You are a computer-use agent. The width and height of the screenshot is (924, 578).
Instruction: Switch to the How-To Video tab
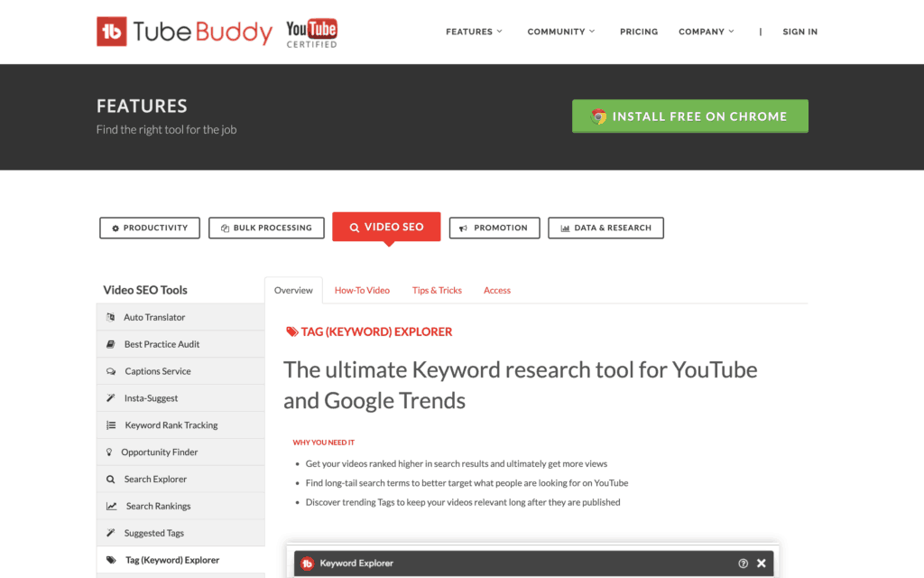tap(363, 290)
